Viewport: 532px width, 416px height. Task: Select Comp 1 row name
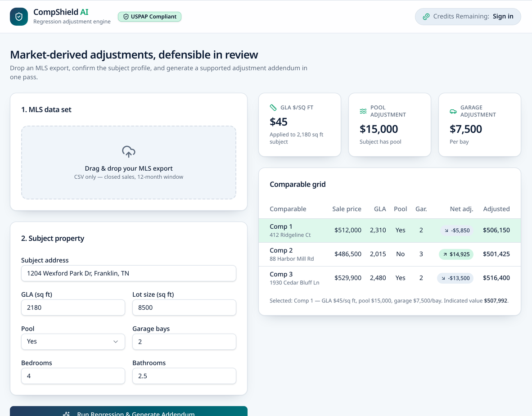[281, 226]
